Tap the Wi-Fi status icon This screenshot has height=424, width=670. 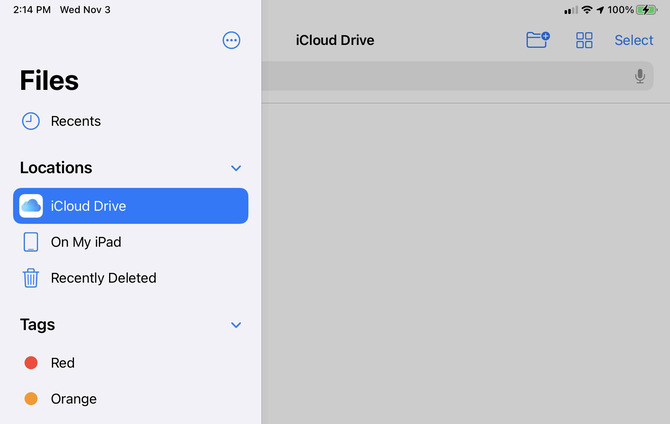point(587,10)
